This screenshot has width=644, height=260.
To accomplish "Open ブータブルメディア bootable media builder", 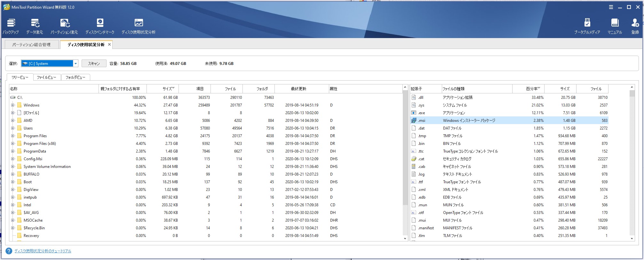I will tap(587, 26).
